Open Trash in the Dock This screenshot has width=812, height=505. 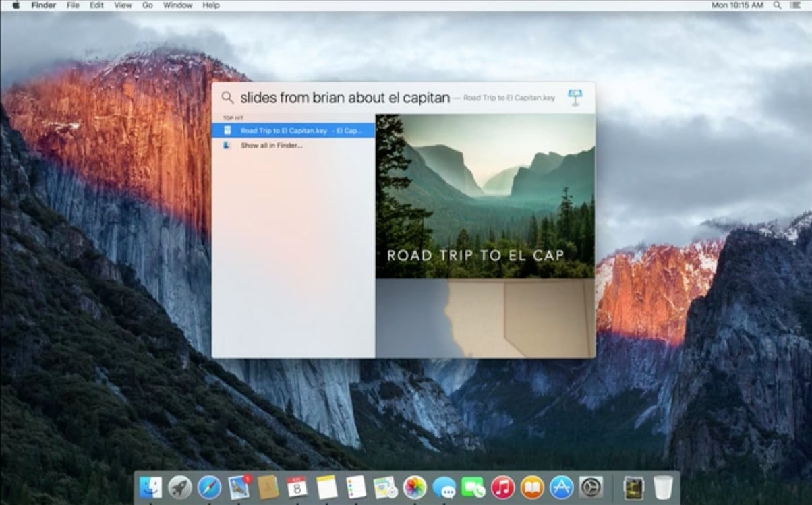(663, 487)
